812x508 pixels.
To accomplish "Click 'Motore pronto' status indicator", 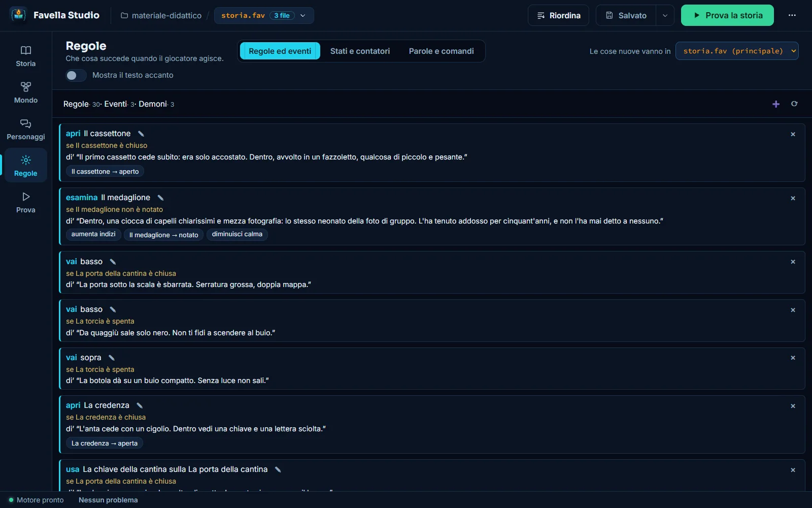I will 36,500.
